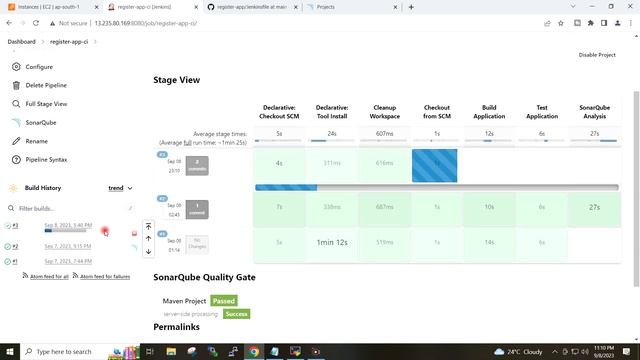Expand the chevron after the register-app-ci breadcrumb
The height and width of the screenshot is (360, 640).
coord(95,42)
